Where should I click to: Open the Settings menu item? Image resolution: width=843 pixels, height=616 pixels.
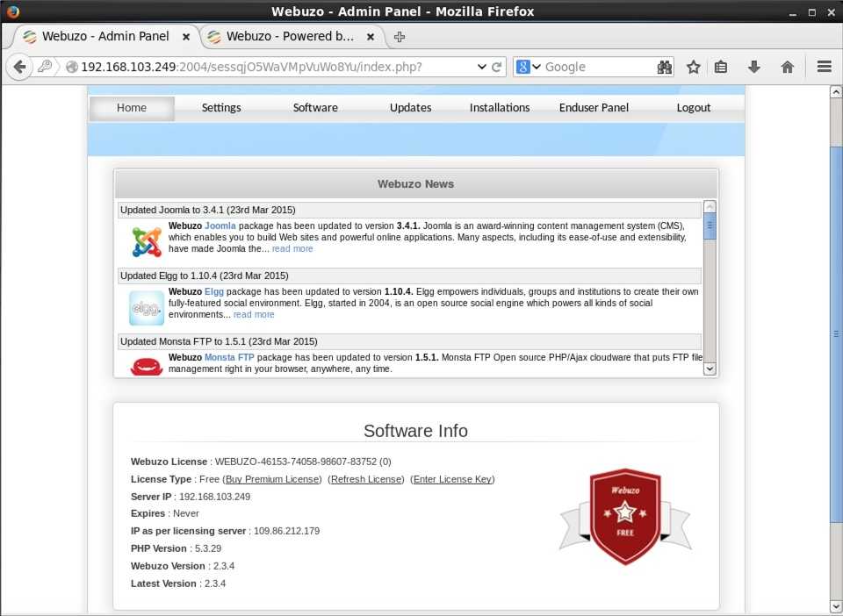click(221, 108)
